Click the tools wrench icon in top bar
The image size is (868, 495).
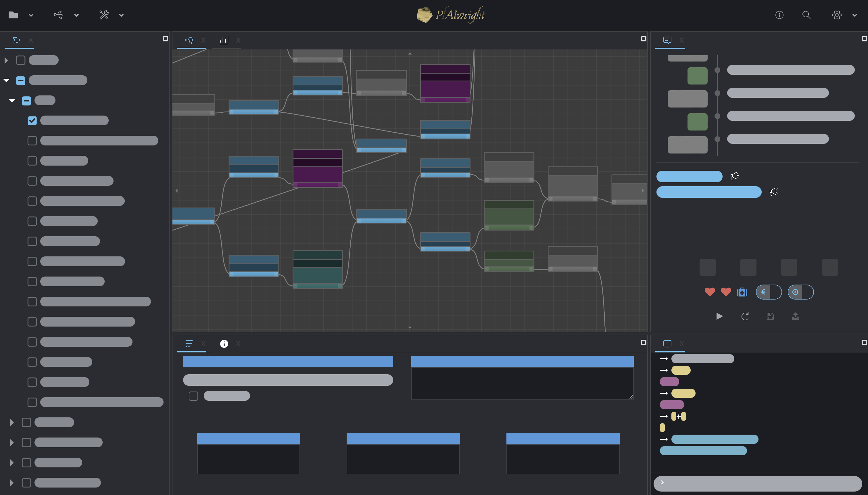click(104, 15)
